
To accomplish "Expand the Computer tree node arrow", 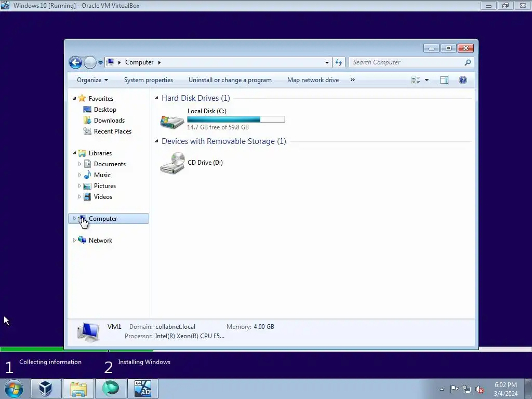I will click(74, 219).
